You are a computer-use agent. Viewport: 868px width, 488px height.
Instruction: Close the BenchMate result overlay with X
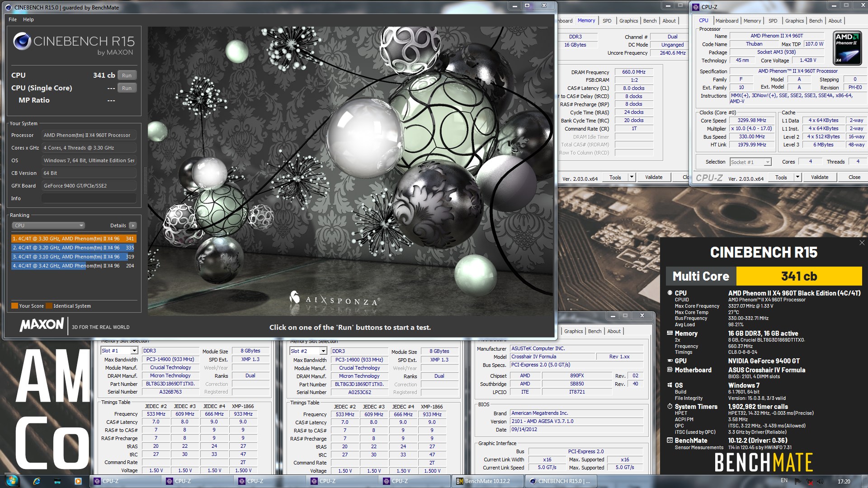[862, 243]
